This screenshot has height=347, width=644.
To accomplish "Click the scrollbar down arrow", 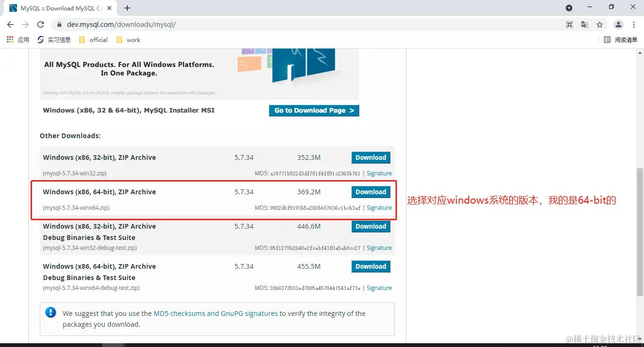I will 640,339.
